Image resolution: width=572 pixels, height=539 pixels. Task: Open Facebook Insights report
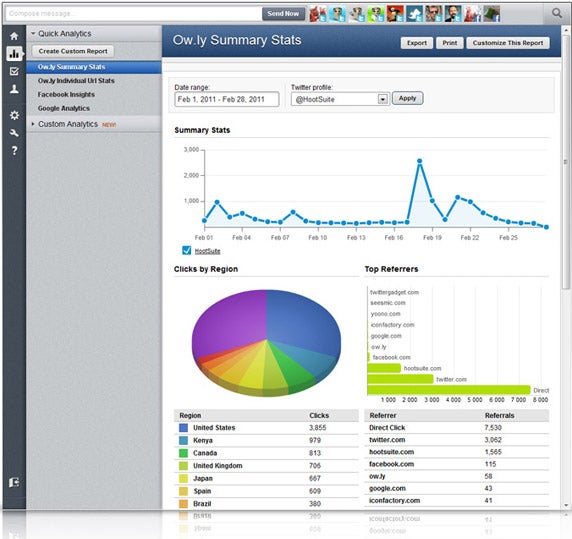pos(66,94)
